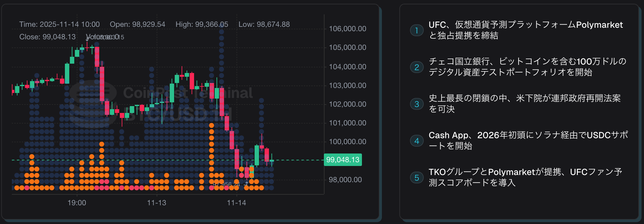This screenshot has width=644, height=224.
Task: Open the TKO Group Polymarket scoreboard headline
Action: click(x=525, y=177)
